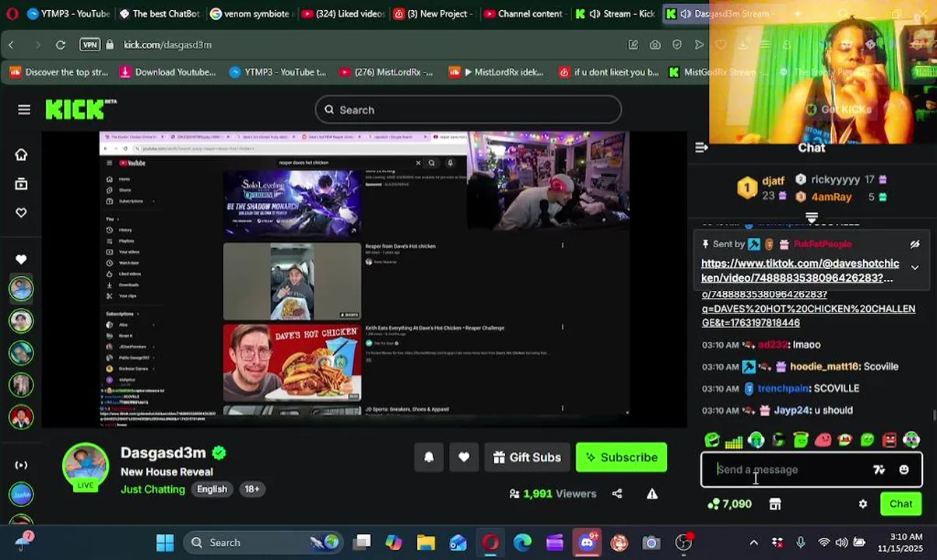Image resolution: width=937 pixels, height=560 pixels.
Task: Open Opera browser from taskbar
Action: click(x=490, y=543)
